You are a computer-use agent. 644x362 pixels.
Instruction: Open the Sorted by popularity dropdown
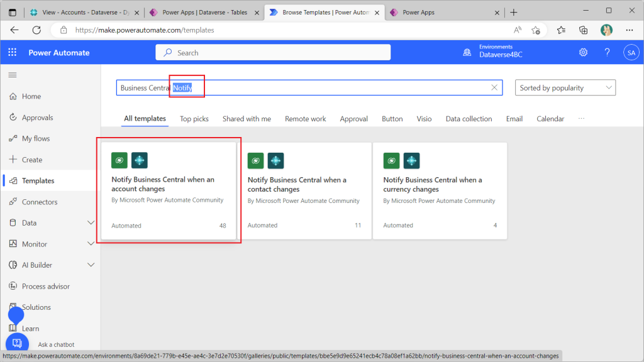565,88
